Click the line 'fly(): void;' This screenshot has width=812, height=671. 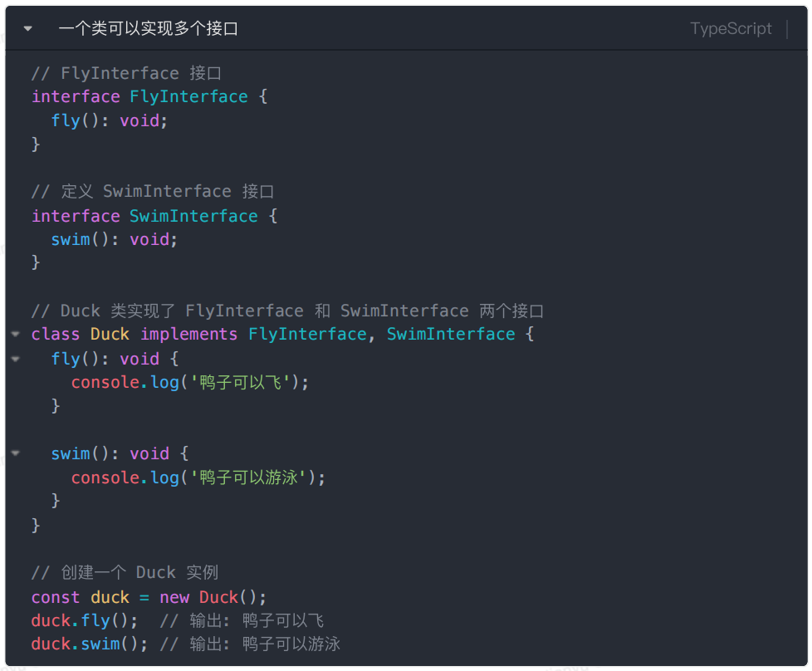click(x=110, y=120)
